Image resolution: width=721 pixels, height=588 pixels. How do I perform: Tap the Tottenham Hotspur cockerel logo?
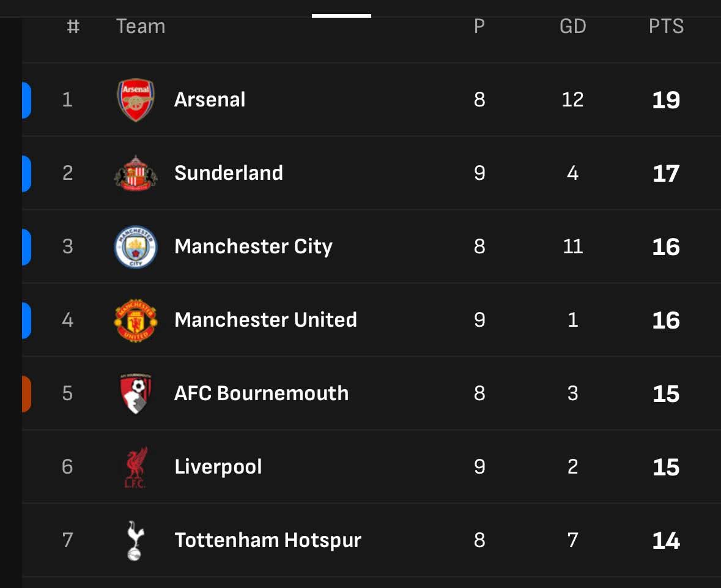coord(135,540)
